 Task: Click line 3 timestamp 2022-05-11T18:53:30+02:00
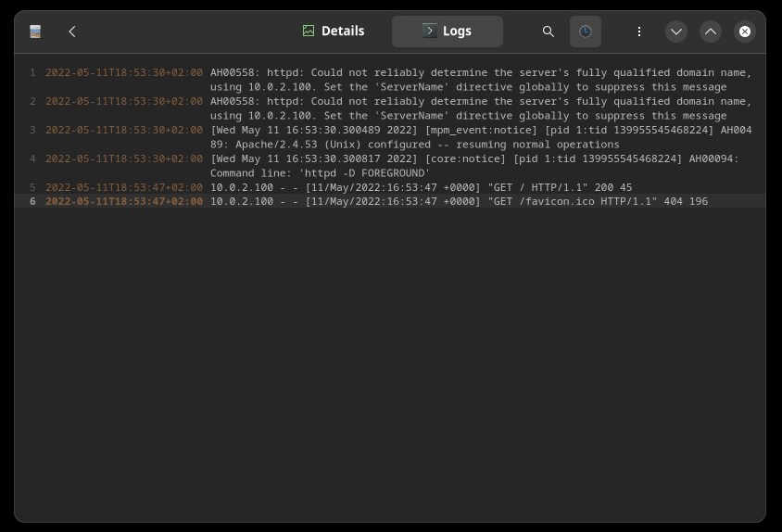(124, 130)
